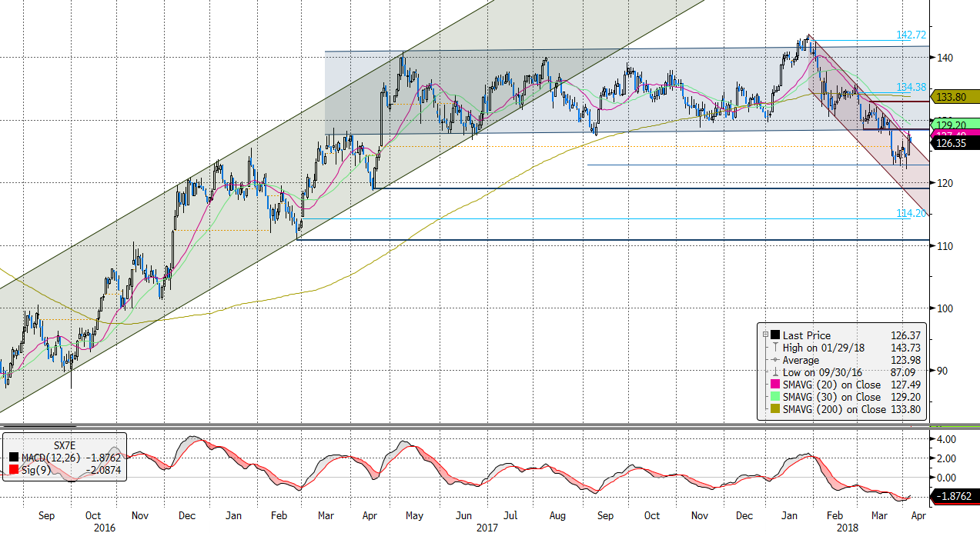
Task: Click the red Sig(9) color swatch
Action: [15, 469]
